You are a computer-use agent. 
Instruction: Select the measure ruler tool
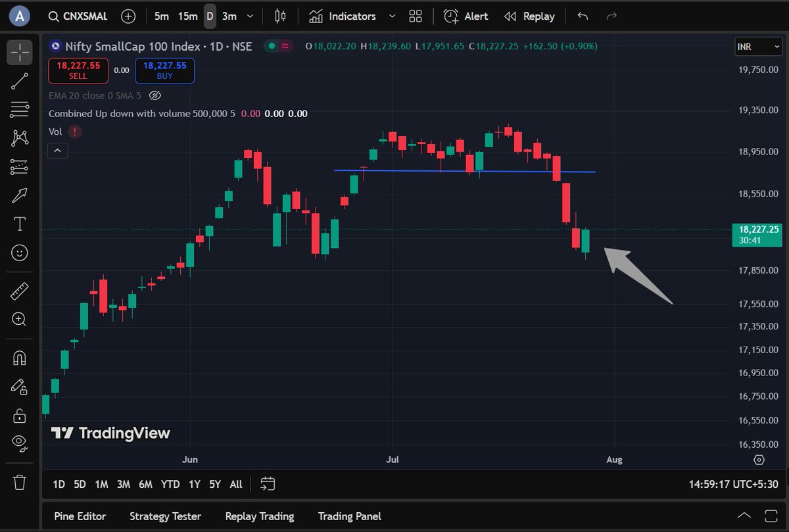[x=19, y=290]
